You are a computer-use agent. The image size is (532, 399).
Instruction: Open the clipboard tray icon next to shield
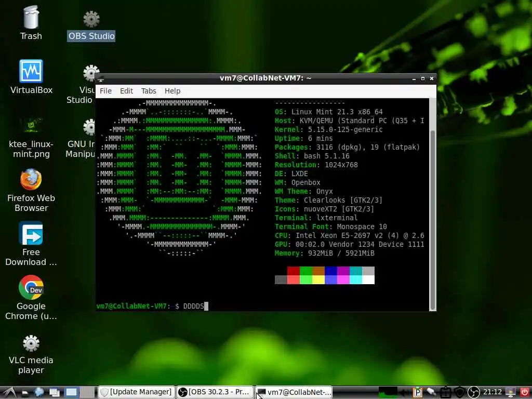[446, 392]
